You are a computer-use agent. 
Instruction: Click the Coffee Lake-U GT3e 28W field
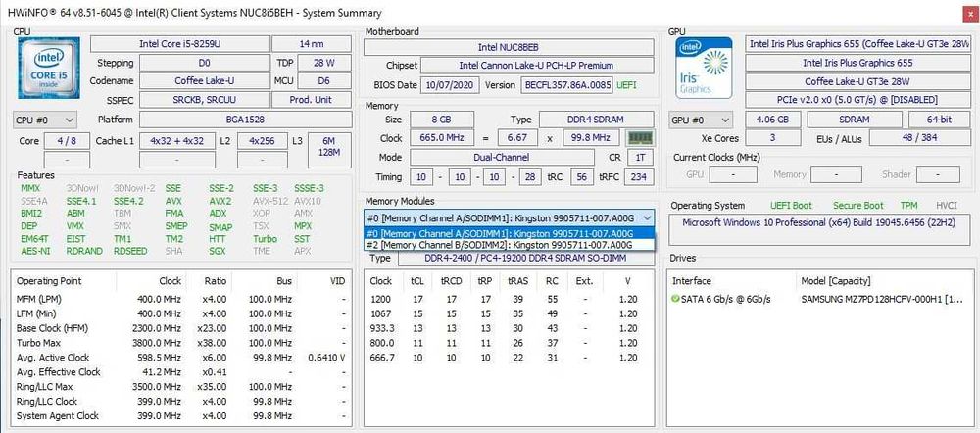(x=857, y=81)
